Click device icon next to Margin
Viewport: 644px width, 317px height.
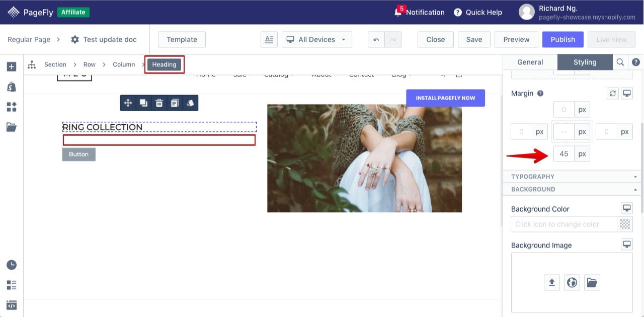(627, 94)
